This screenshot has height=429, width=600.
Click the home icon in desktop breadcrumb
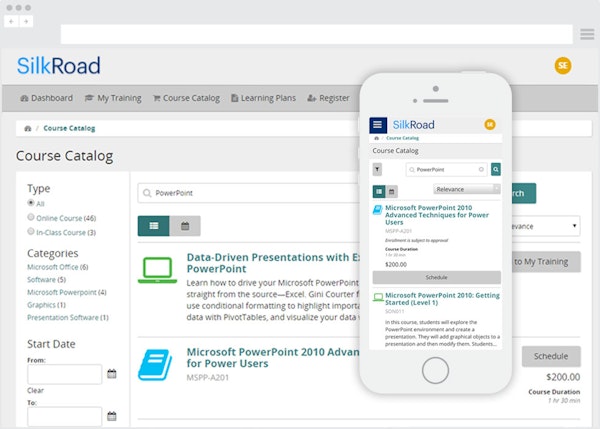pyautogui.click(x=28, y=129)
